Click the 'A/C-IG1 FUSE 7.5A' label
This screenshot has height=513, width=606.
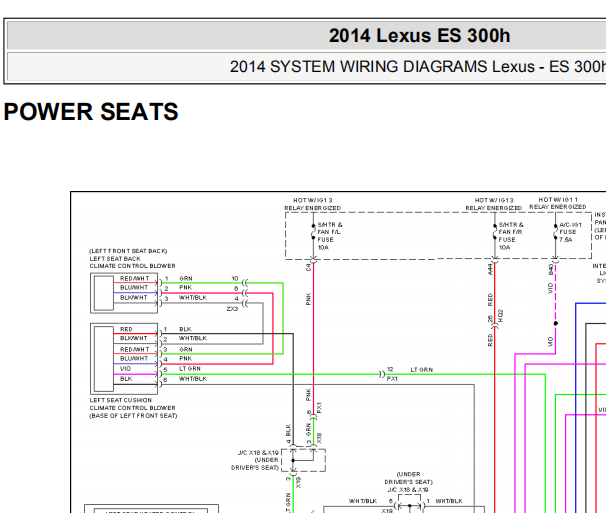[570, 232]
